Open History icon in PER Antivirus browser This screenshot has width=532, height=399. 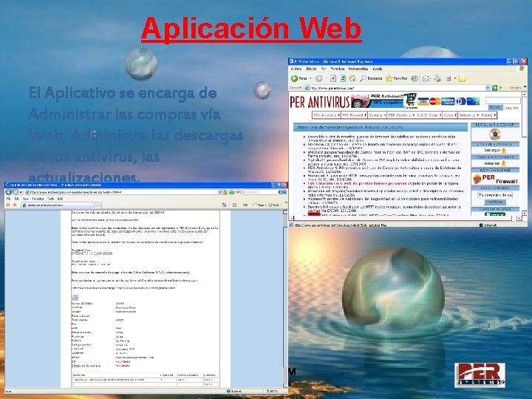click(x=415, y=78)
